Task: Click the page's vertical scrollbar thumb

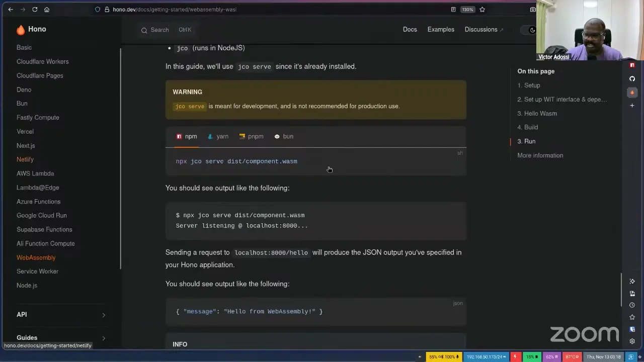Action: pos(622,289)
